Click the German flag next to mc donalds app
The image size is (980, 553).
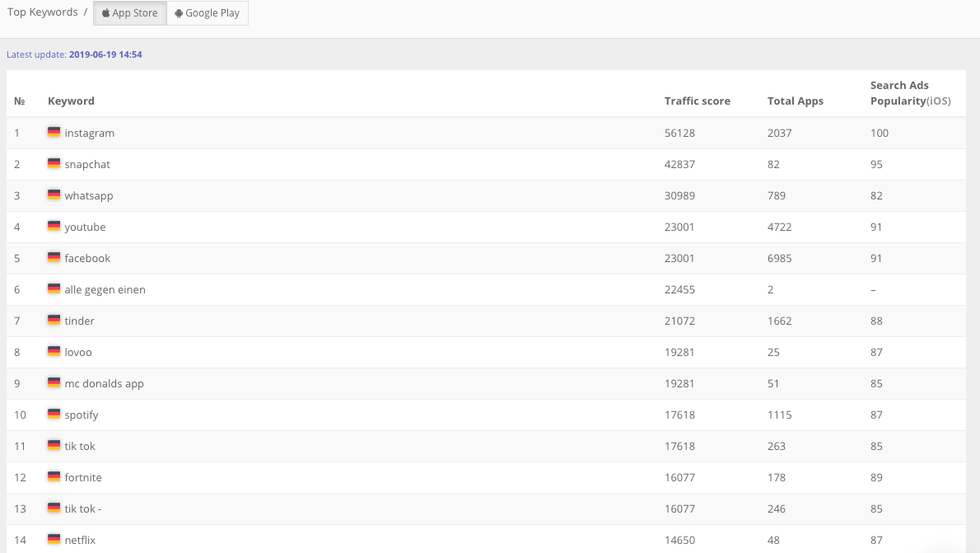pyautogui.click(x=54, y=382)
